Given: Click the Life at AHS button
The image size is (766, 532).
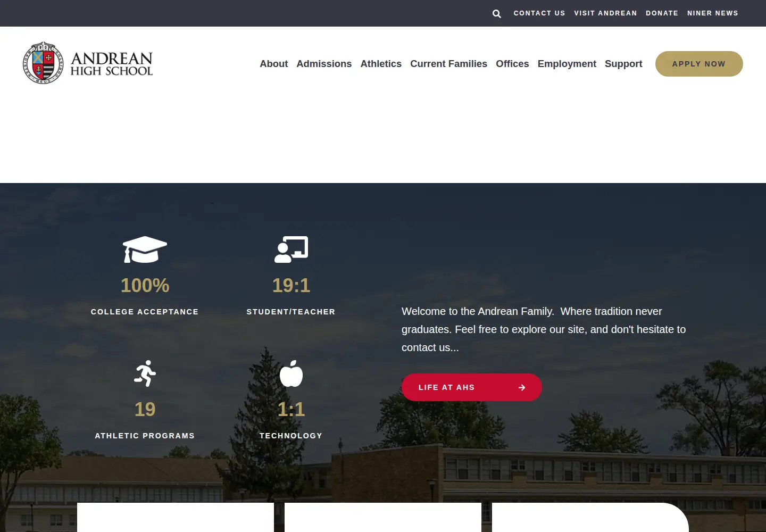Looking at the screenshot, I should click(471, 387).
